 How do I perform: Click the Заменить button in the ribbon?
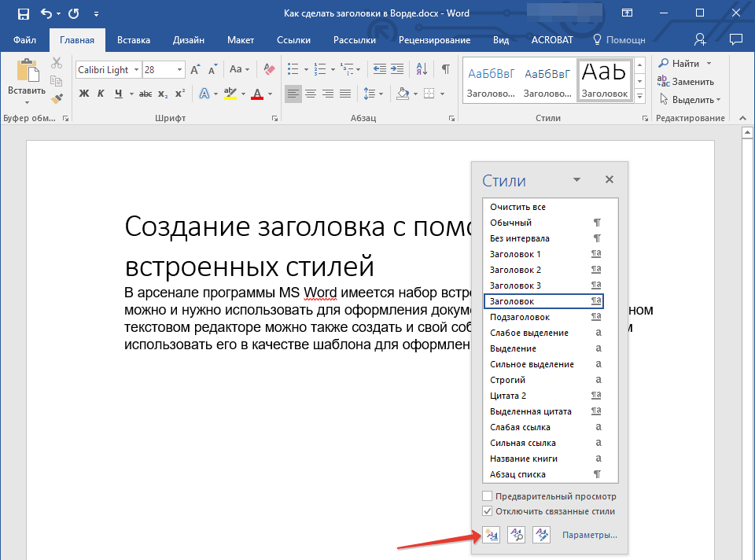(x=687, y=81)
